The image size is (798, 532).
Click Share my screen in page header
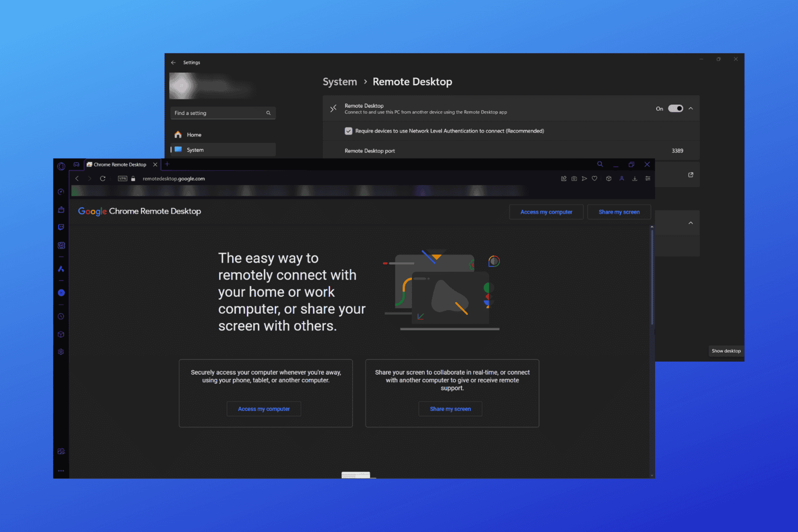click(x=619, y=212)
